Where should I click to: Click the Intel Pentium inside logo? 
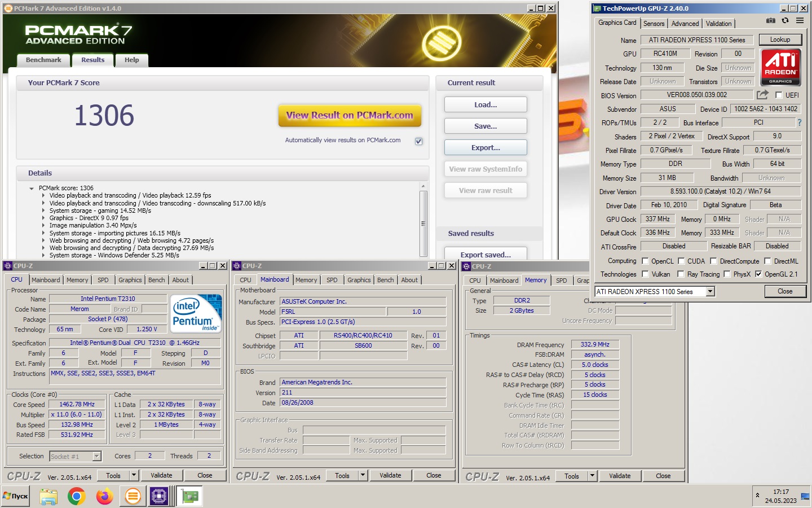(x=196, y=313)
